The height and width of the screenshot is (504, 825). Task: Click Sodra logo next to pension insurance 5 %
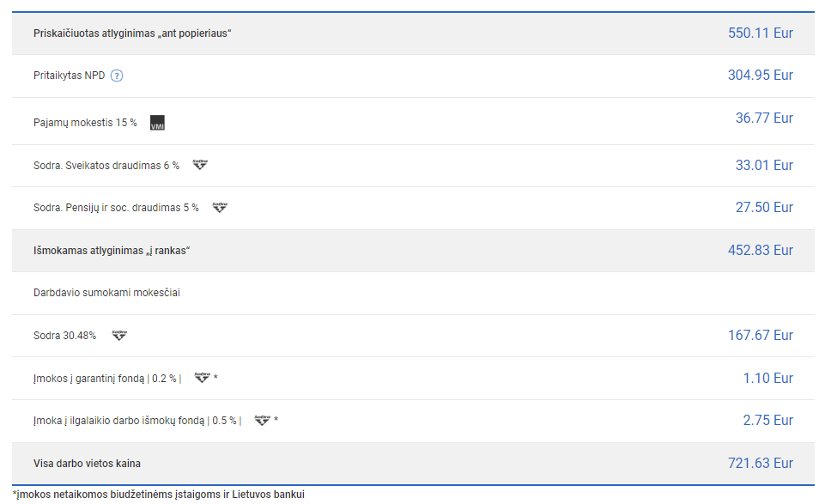pyautogui.click(x=220, y=207)
